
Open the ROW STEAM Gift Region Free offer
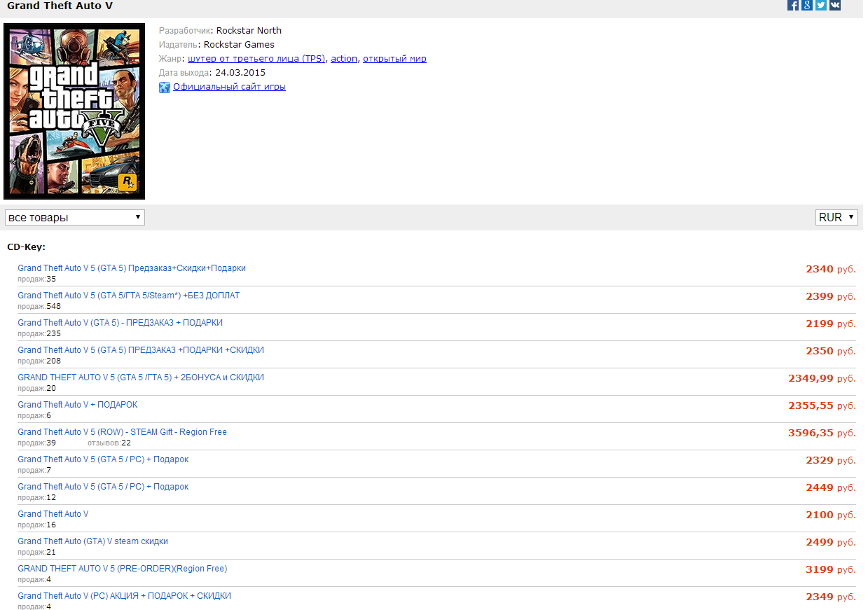coord(123,432)
